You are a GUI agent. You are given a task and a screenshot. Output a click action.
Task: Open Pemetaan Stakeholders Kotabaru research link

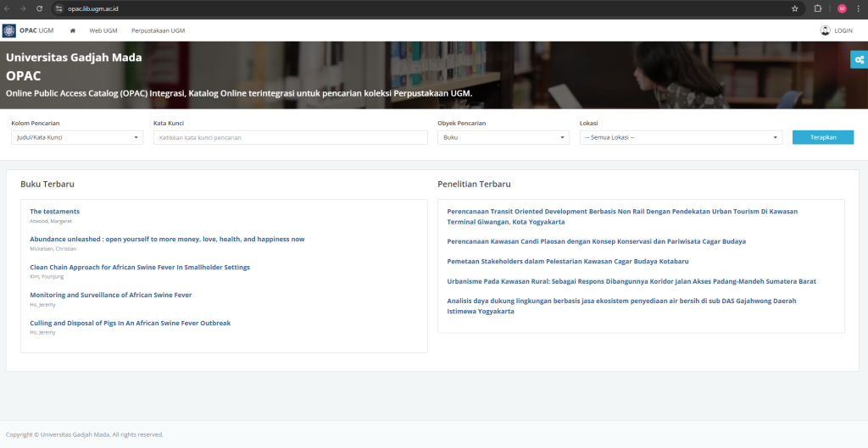click(x=567, y=261)
